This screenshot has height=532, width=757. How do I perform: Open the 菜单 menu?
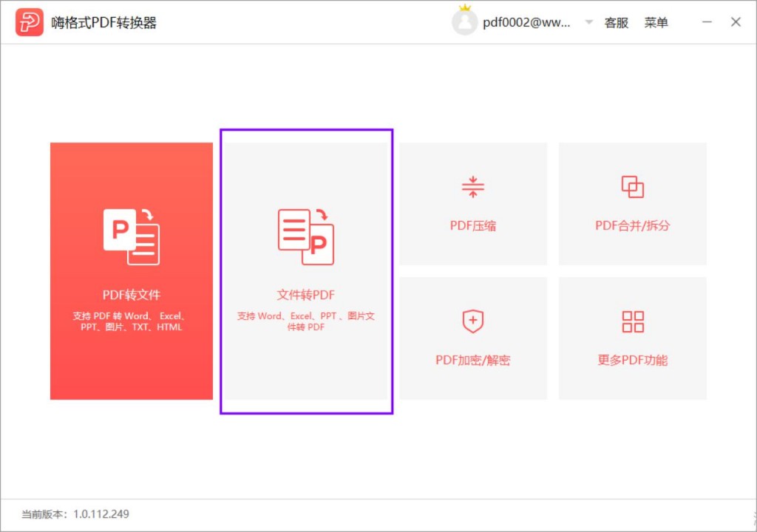tap(656, 22)
